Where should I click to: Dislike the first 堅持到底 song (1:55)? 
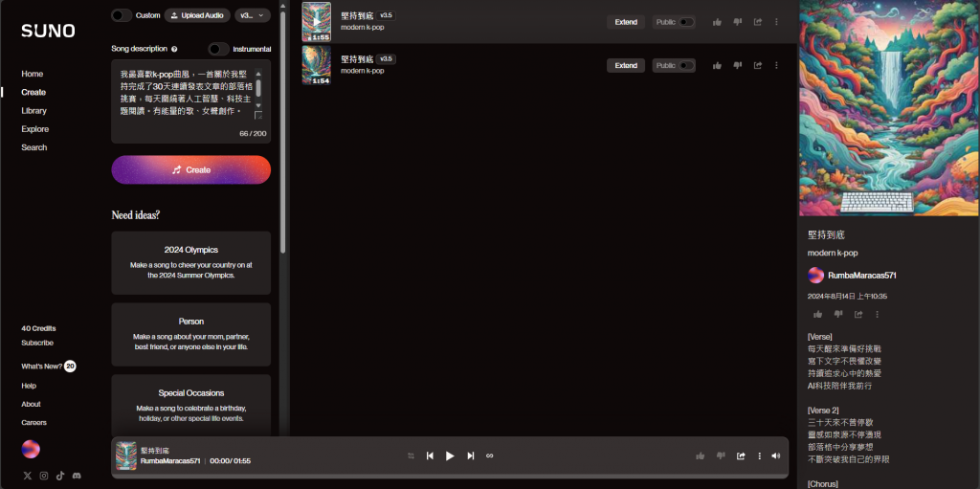[x=738, y=22]
